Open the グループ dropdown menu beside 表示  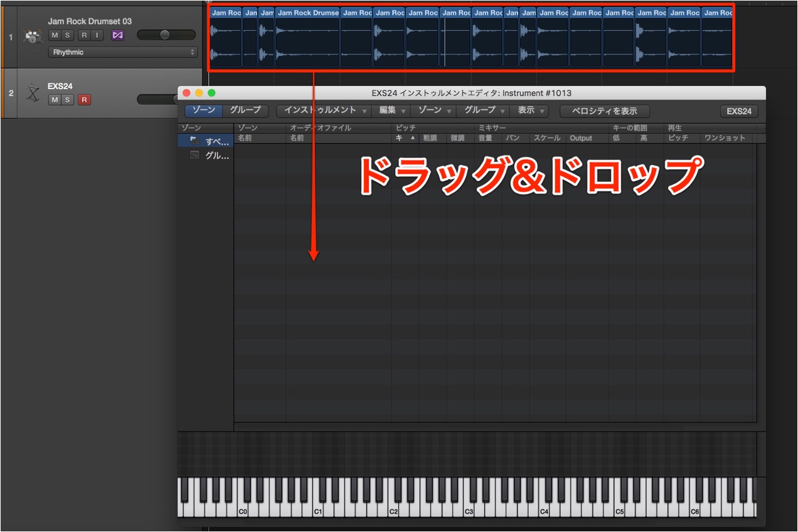coord(483,111)
